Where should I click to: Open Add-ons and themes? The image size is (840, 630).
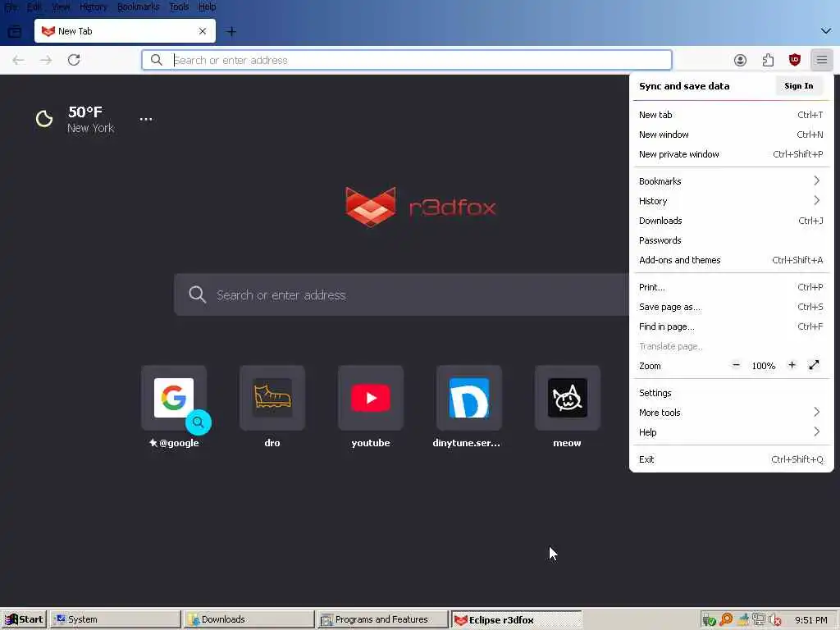coord(731,260)
